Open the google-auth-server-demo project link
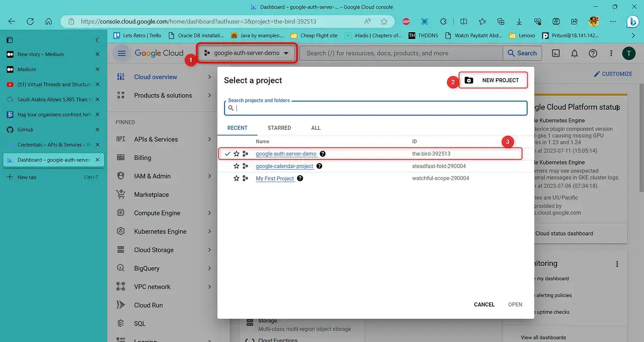The height and width of the screenshot is (342, 644). coord(286,154)
